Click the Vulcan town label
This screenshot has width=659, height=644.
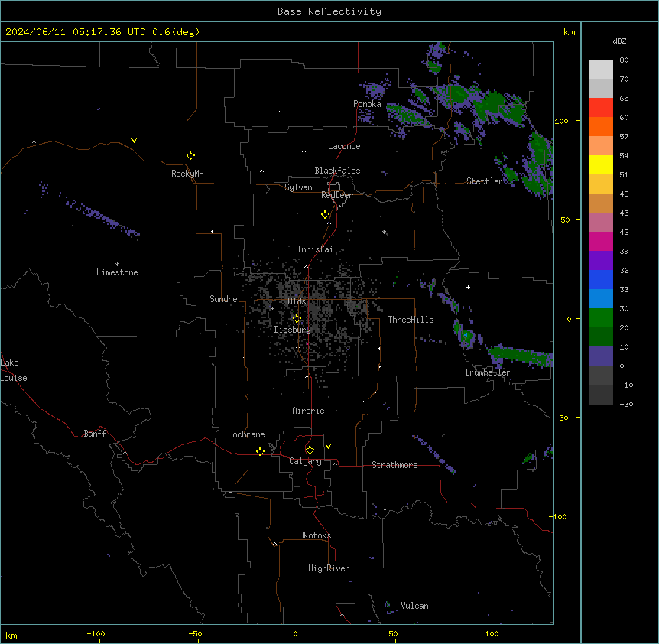click(414, 606)
